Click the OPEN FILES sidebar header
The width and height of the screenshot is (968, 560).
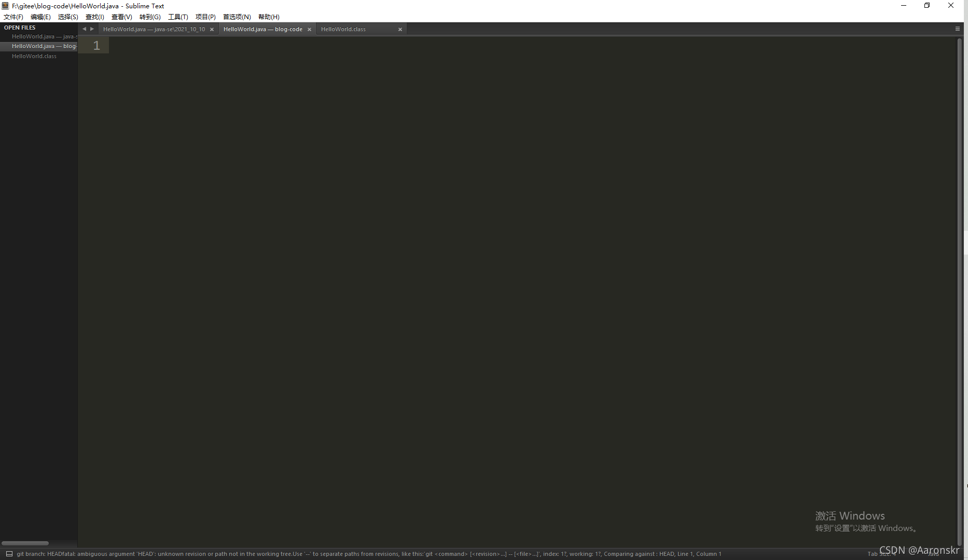click(20, 27)
